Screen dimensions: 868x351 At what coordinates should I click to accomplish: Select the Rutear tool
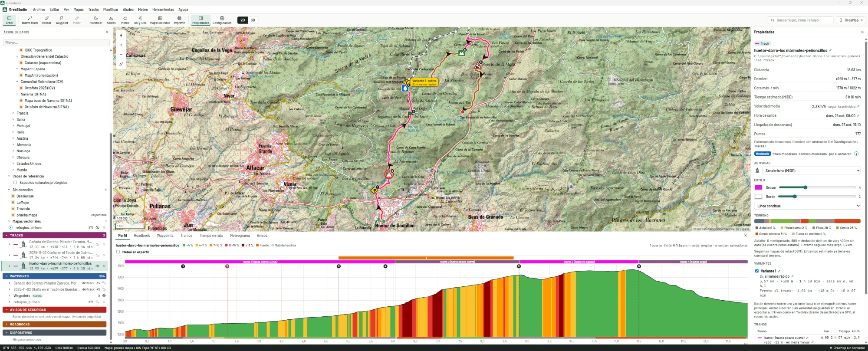coord(47,20)
